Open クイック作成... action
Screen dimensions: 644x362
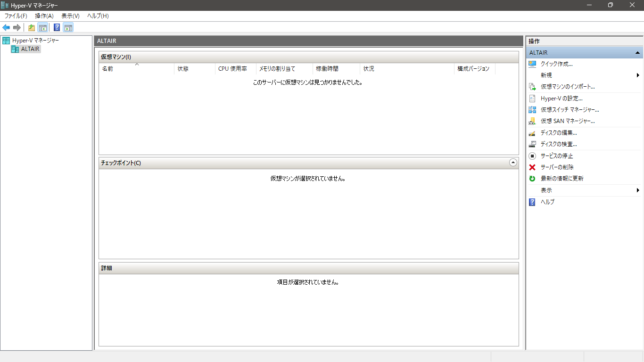point(557,64)
